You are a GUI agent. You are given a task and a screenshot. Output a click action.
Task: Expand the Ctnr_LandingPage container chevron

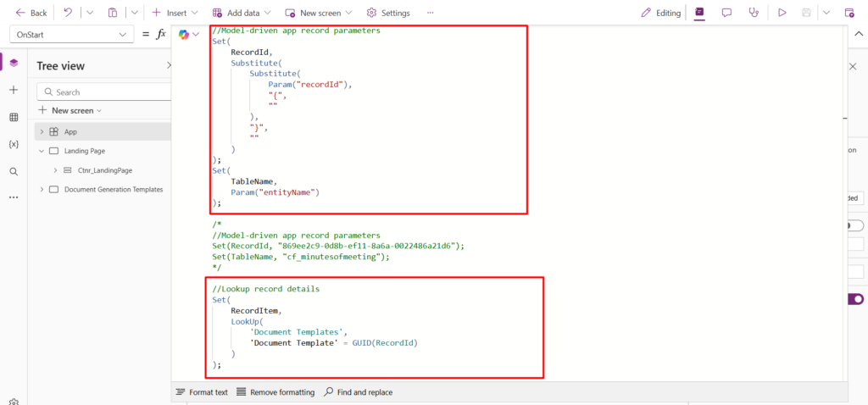pos(55,170)
